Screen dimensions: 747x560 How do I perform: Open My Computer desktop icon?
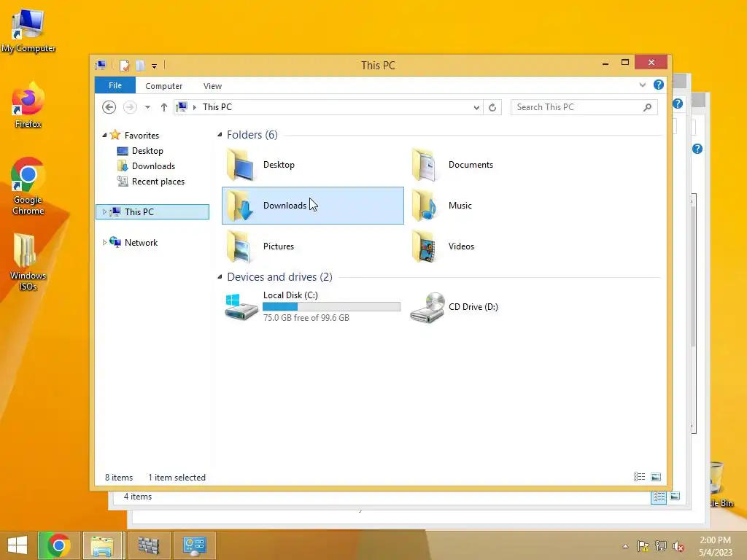point(28,31)
